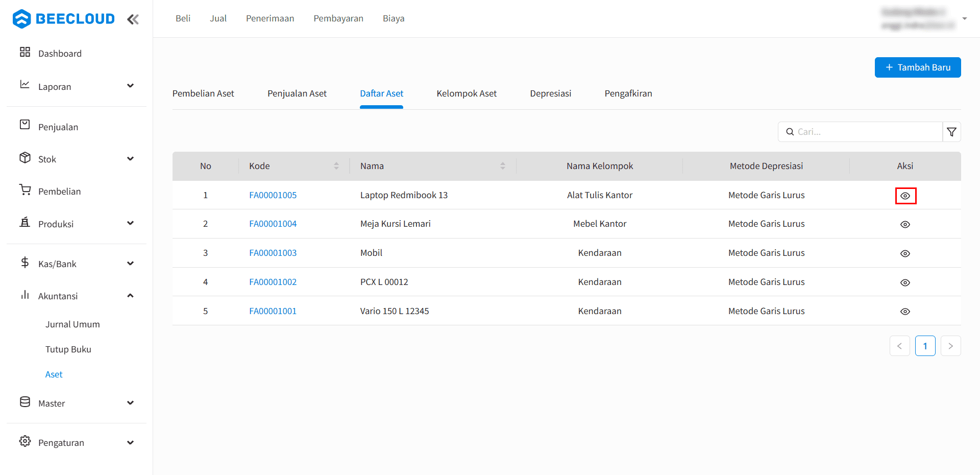
Task: Click 'Mebel Kantor' group cell
Action: [x=600, y=224]
